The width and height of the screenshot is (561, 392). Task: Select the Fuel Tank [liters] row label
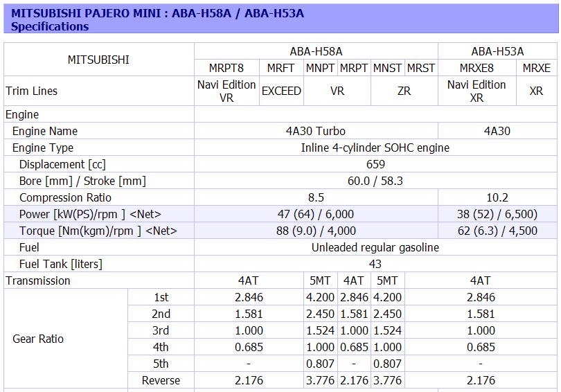pyautogui.click(x=61, y=264)
